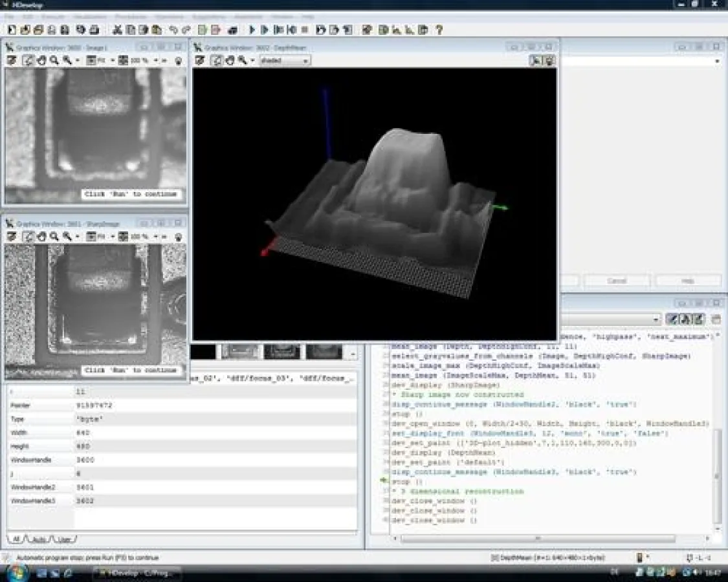
Task: Open a program using the Open File icon
Action: 24,29
